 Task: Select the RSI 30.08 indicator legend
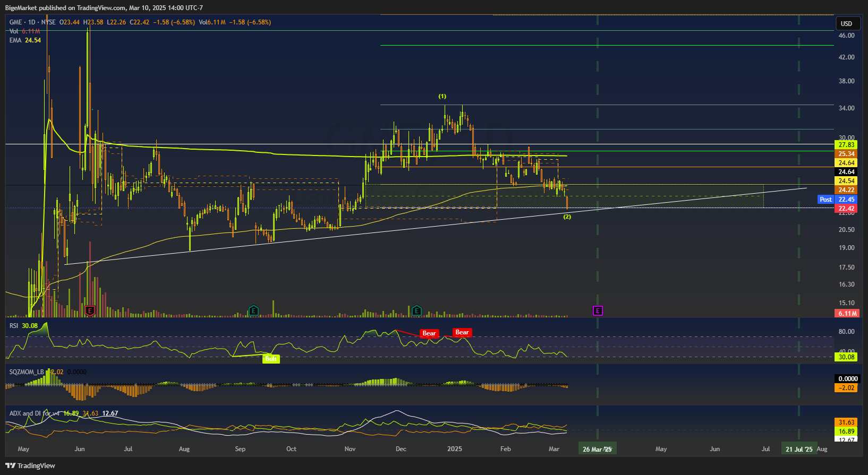[x=23, y=326]
